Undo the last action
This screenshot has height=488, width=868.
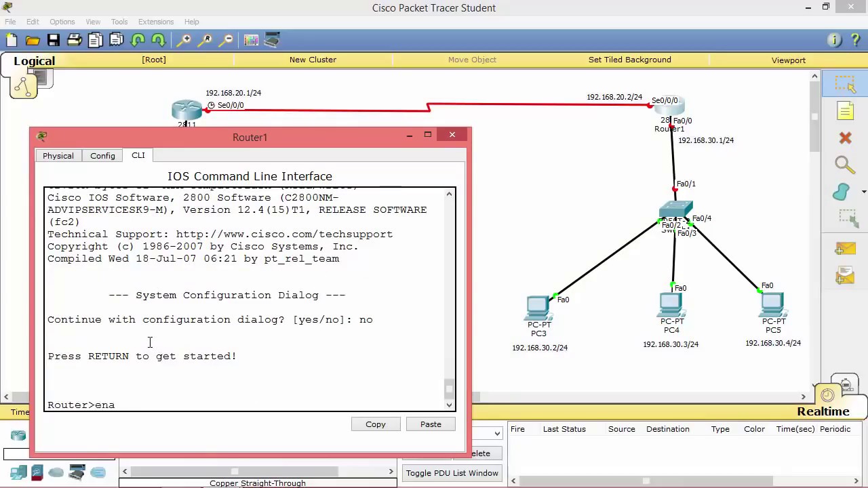(138, 41)
